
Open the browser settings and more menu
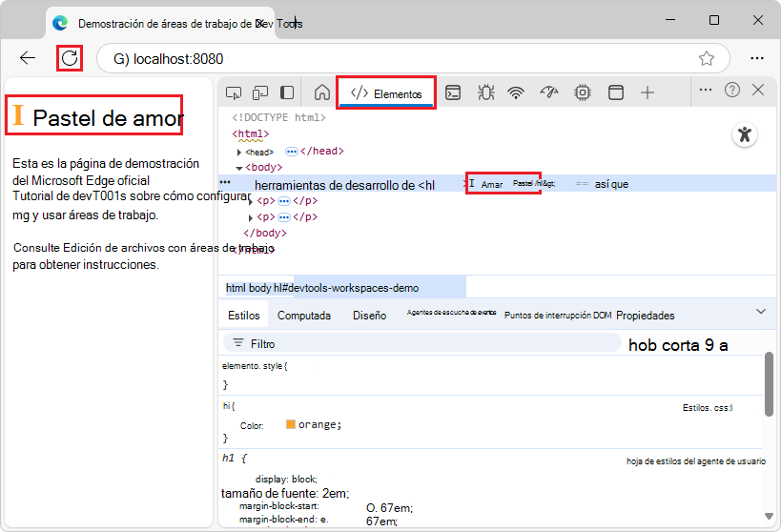(756, 58)
